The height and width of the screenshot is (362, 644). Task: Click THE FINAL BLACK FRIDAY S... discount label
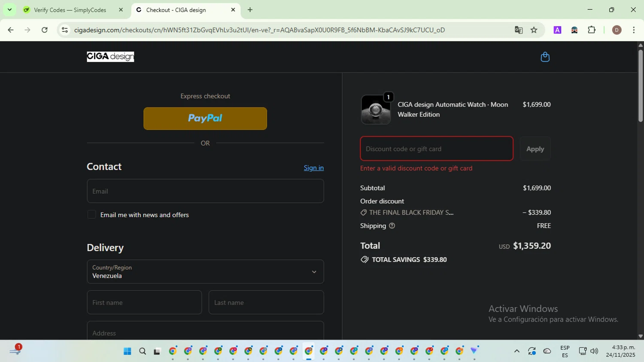[x=411, y=213]
